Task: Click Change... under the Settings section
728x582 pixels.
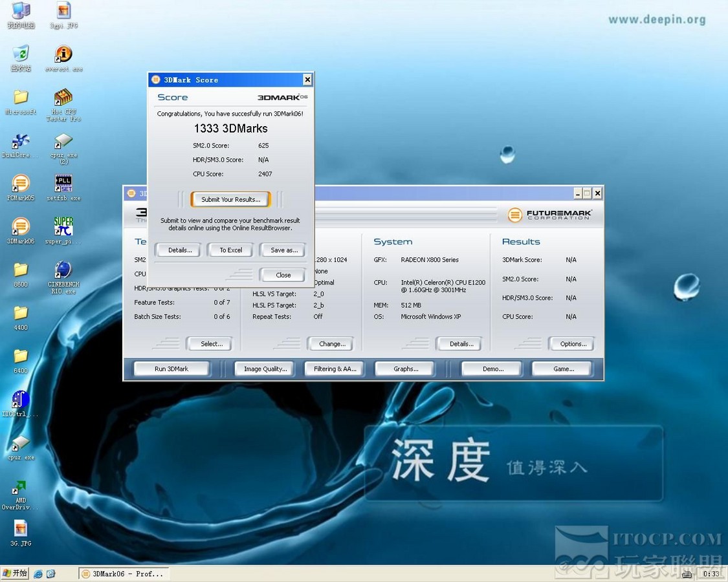Action: (332, 344)
